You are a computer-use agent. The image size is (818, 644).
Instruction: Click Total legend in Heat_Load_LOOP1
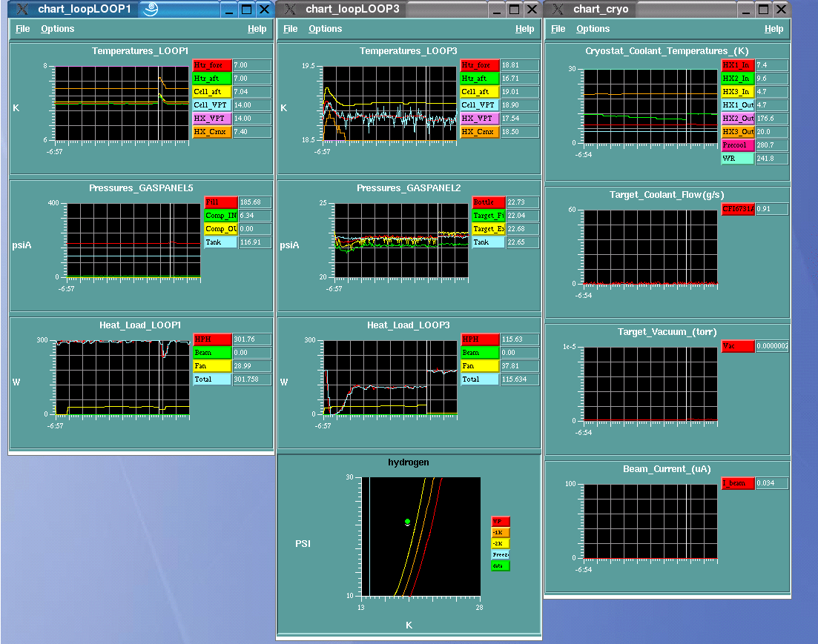pos(212,379)
